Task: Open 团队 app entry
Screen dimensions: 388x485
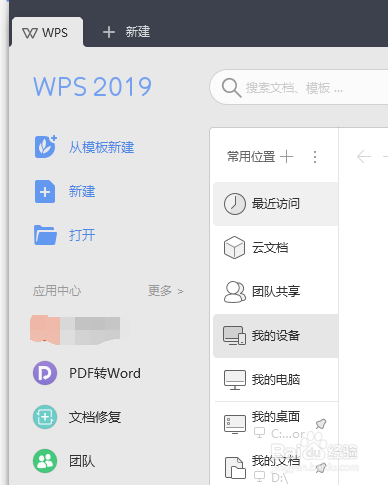Action: [x=82, y=461]
